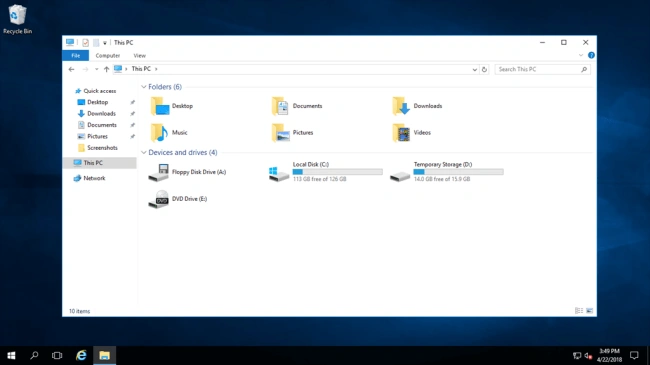Switch to Details view icon in status bar

tap(579, 311)
